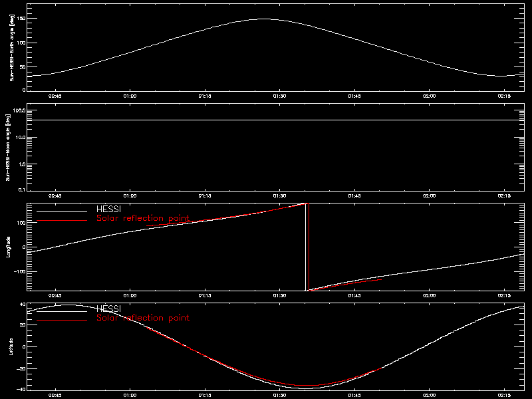
Task: Click the -100 tick on the Longitude axis
Action: pyautogui.click(x=20, y=272)
